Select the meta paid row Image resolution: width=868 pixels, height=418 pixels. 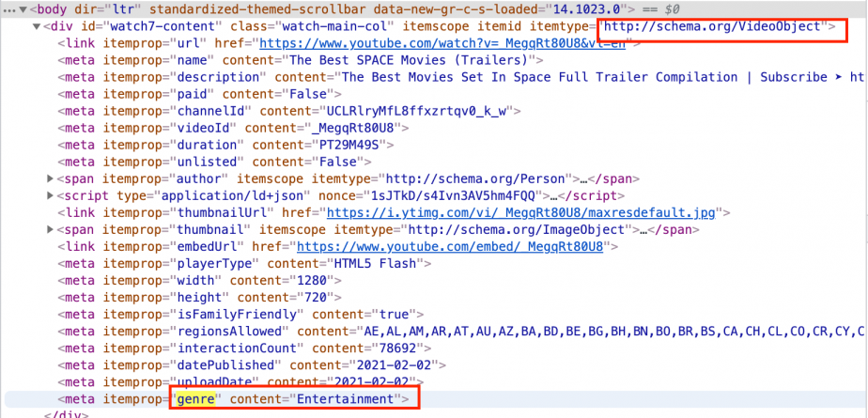(x=199, y=94)
